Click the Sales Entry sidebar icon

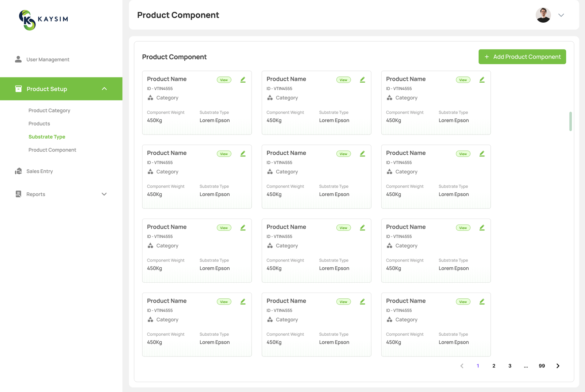18,171
